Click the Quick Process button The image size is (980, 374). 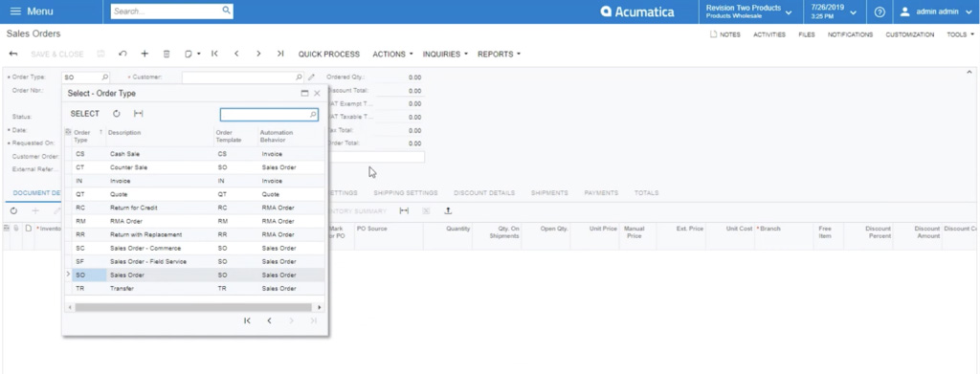(x=329, y=55)
